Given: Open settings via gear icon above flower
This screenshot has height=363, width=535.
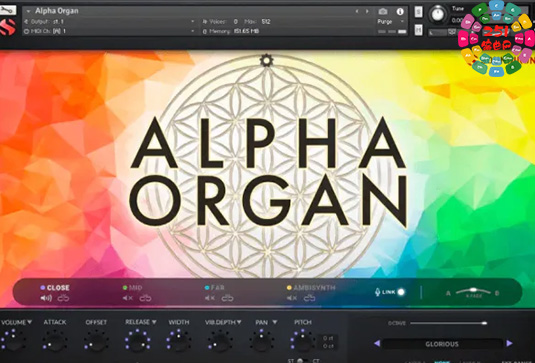Looking at the screenshot, I should (266, 60).
